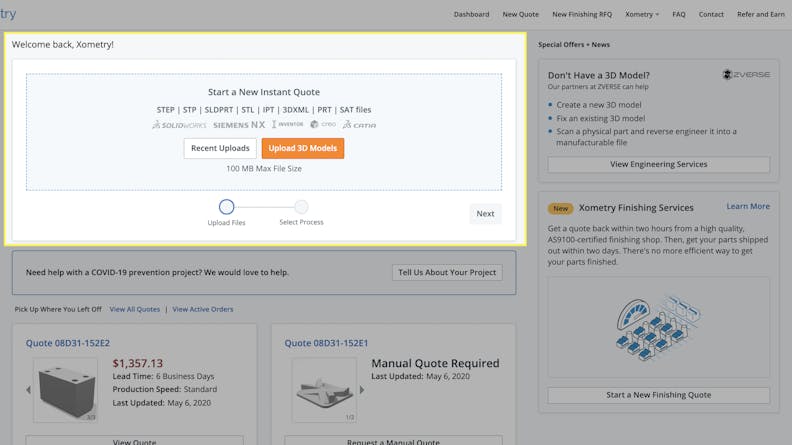Click Tell Us About Your Project
792x445 pixels.
click(x=447, y=272)
